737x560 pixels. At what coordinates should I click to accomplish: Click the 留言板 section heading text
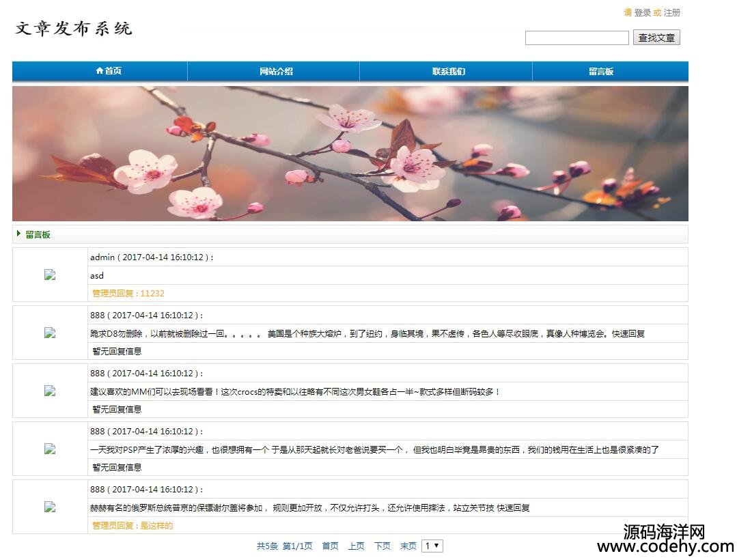pos(38,234)
